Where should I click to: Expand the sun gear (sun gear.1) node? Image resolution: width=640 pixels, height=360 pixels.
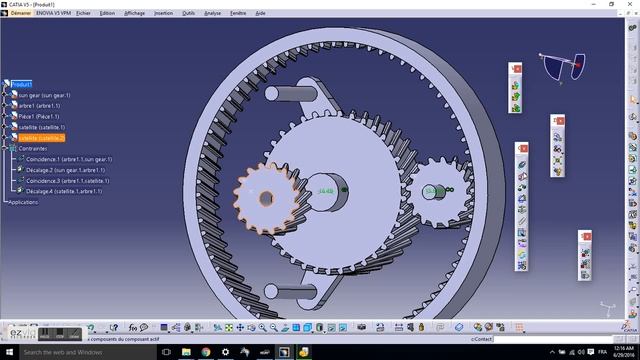pyautogui.click(x=4, y=95)
